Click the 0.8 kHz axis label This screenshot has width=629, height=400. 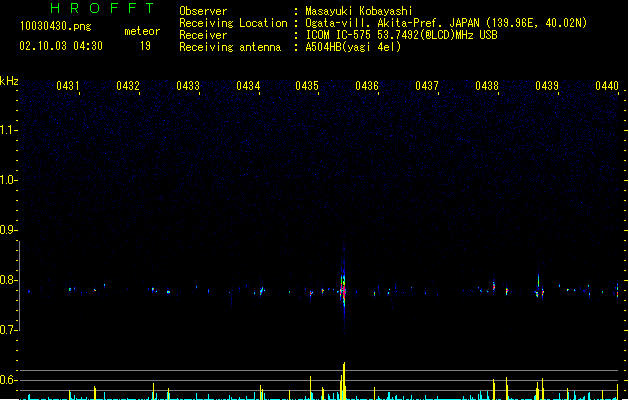tap(8, 280)
